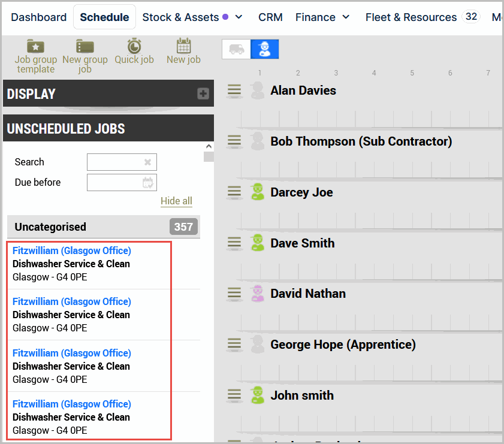This screenshot has width=504, height=444.
Task: Click George Hope grey avatar icon
Action: click(258, 344)
